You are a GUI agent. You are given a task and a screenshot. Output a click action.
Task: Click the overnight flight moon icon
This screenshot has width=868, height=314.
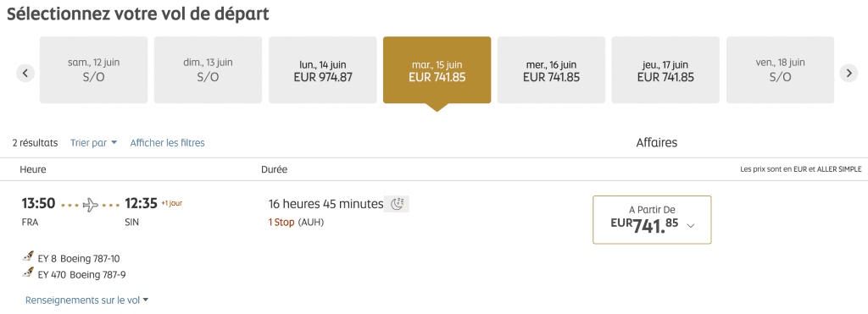(x=397, y=204)
